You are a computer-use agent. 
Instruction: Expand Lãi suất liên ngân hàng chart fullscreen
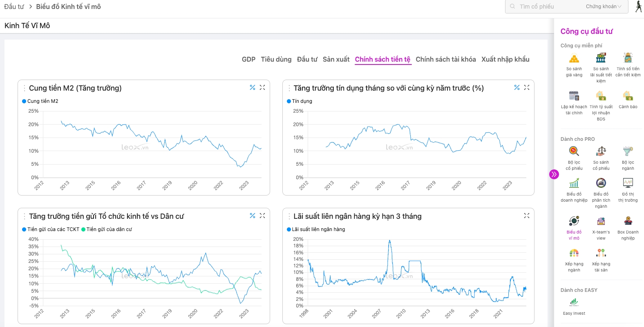point(527,216)
